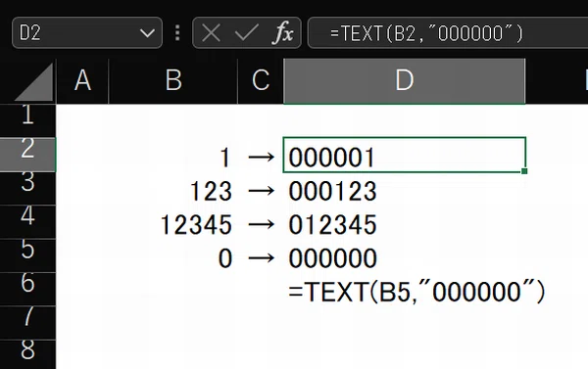Click cell containing 000000 result
The height and width of the screenshot is (369, 588).
pos(404,257)
